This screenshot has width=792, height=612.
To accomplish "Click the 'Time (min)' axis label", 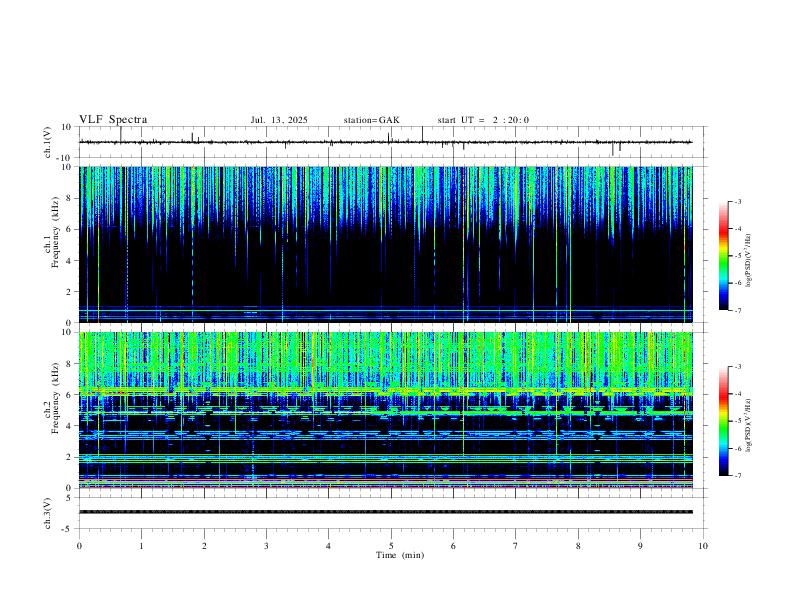I will [x=400, y=555].
